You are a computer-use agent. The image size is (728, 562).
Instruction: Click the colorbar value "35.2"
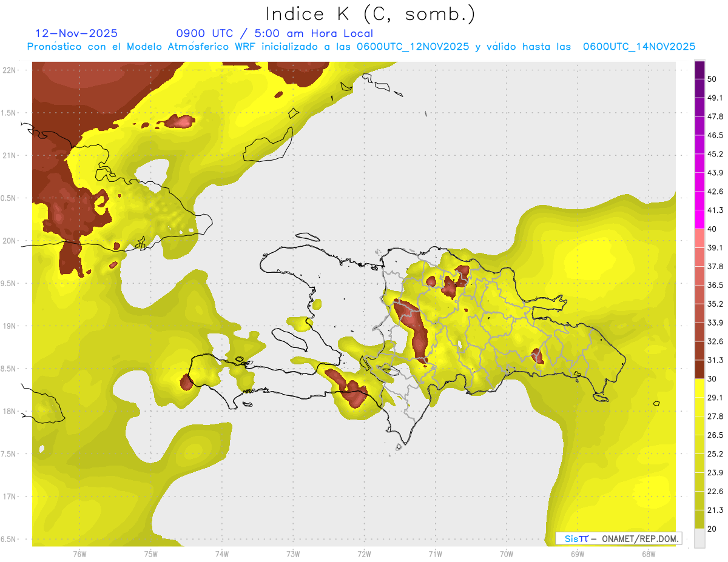[x=715, y=304]
